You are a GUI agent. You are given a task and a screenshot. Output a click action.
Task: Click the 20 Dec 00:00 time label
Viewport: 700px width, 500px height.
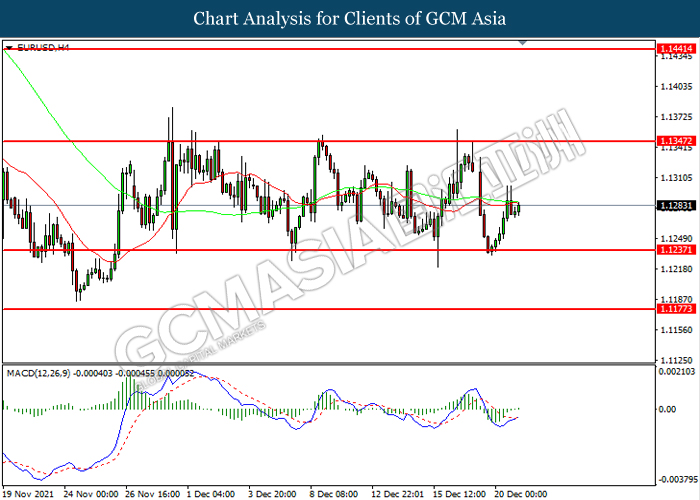[521, 494]
